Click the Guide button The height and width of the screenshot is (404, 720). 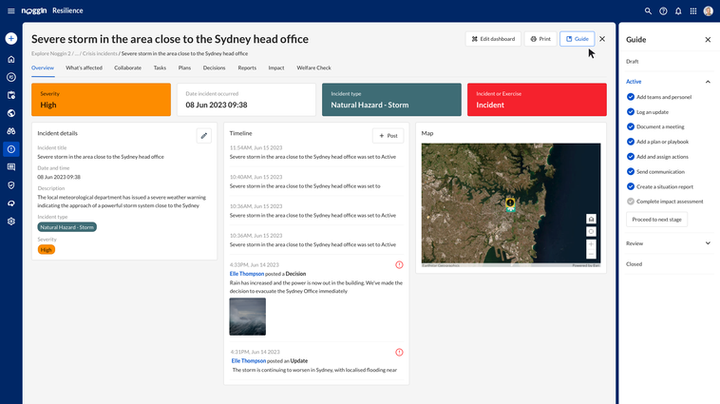click(577, 39)
